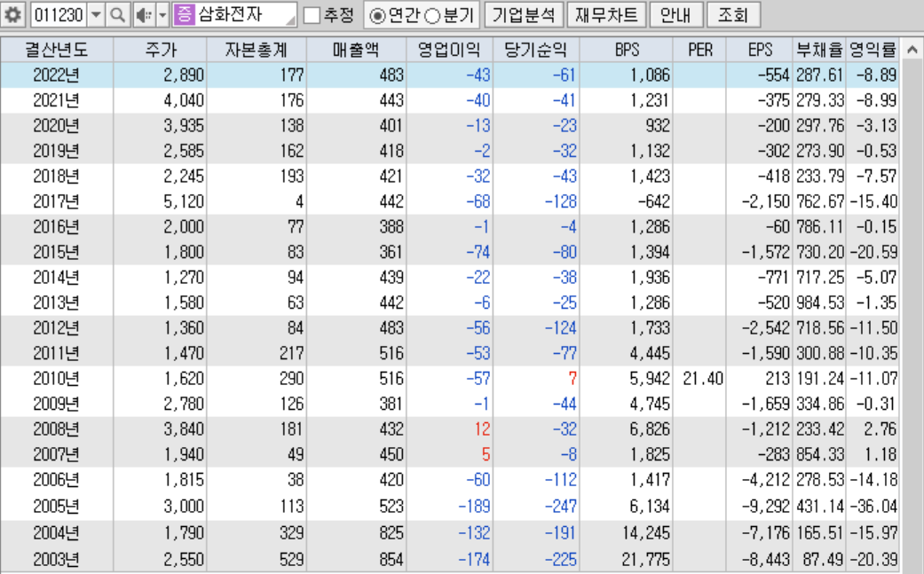Select the 2021년 row
Screen dimensions: 924x574
[450, 100]
